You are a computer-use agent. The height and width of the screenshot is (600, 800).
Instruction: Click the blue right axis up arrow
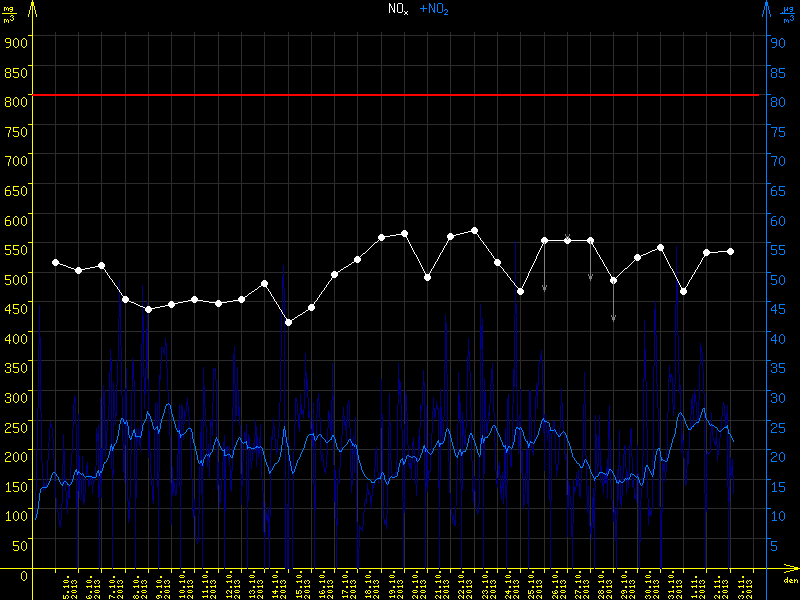point(765,10)
